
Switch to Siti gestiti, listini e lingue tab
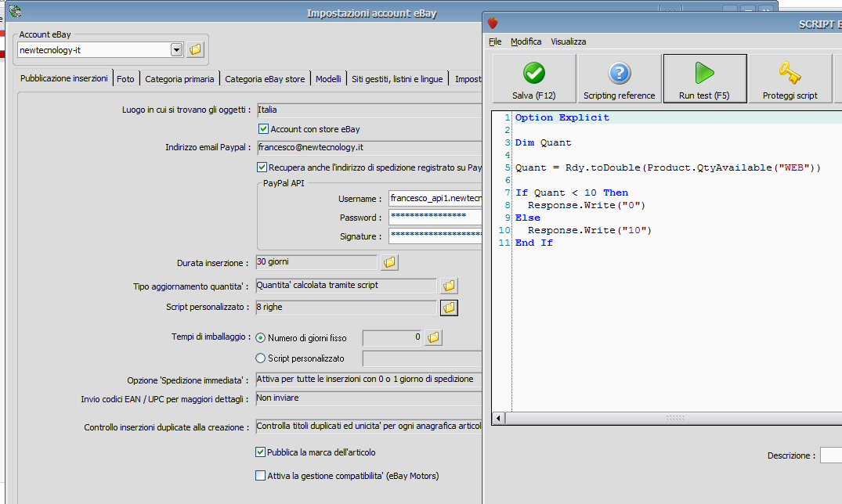click(x=397, y=79)
